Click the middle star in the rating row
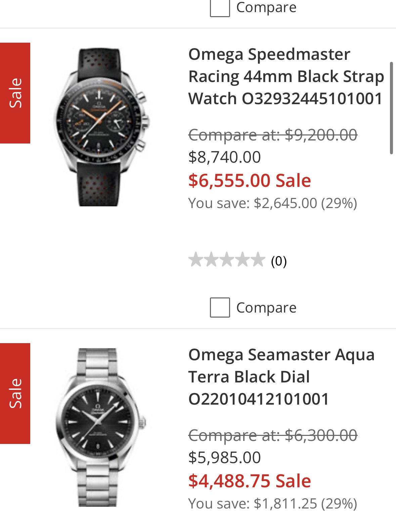This screenshot has height=532, width=396. [x=226, y=260]
